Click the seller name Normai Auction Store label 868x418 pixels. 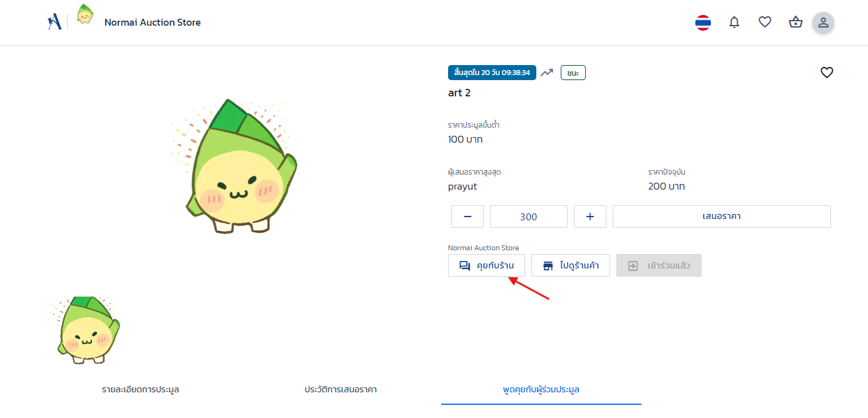[x=483, y=247]
